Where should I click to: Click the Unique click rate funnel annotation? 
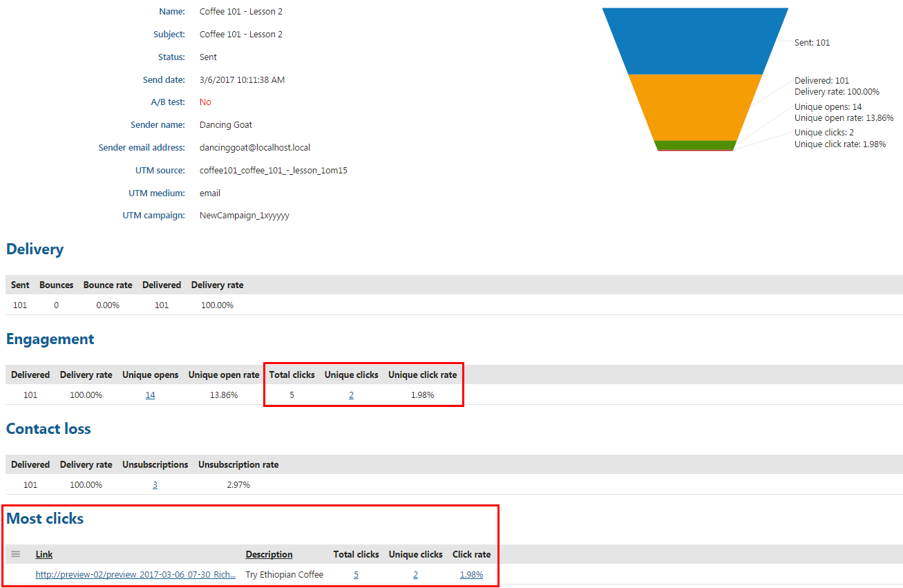[839, 145]
